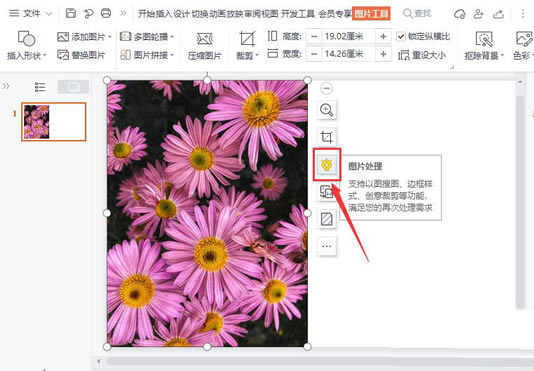Open the 色彩 dropdown
The image size is (534, 371).
pyautogui.click(x=523, y=46)
